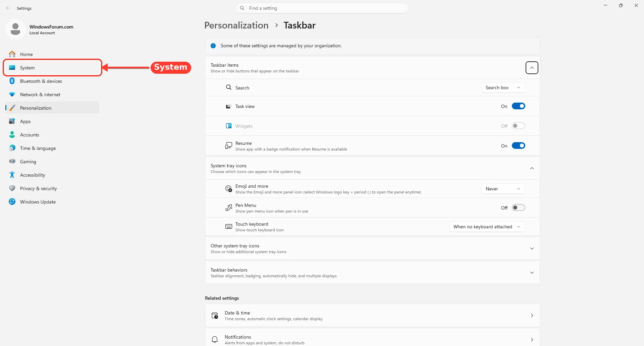The image size is (644, 346).
Task: Click the Home house icon in sidebar
Action: click(12, 54)
